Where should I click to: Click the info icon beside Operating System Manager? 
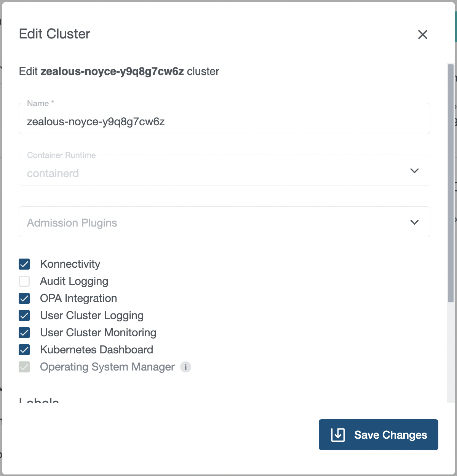[x=185, y=367]
